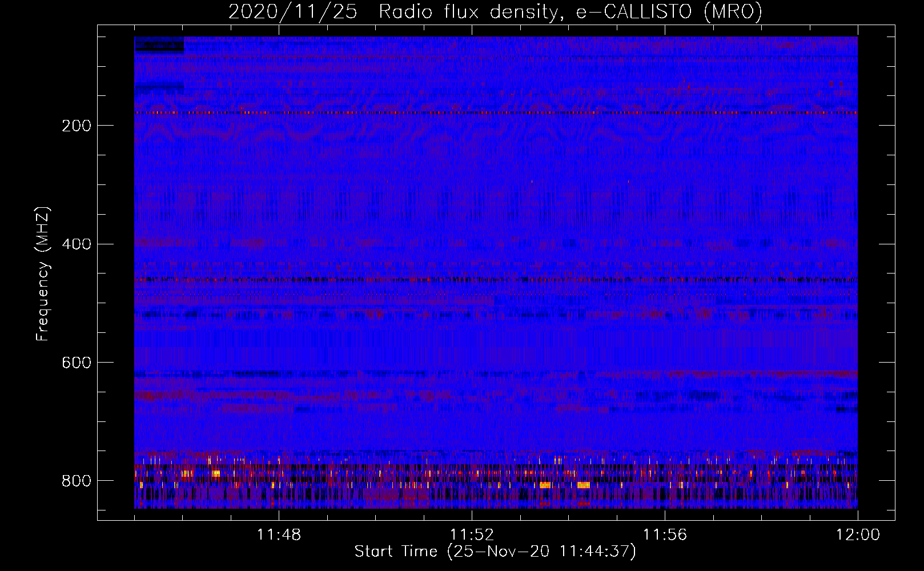This screenshot has height=571, width=924.
Task: Click the date "2020/11/25" in the title
Action: point(293,11)
